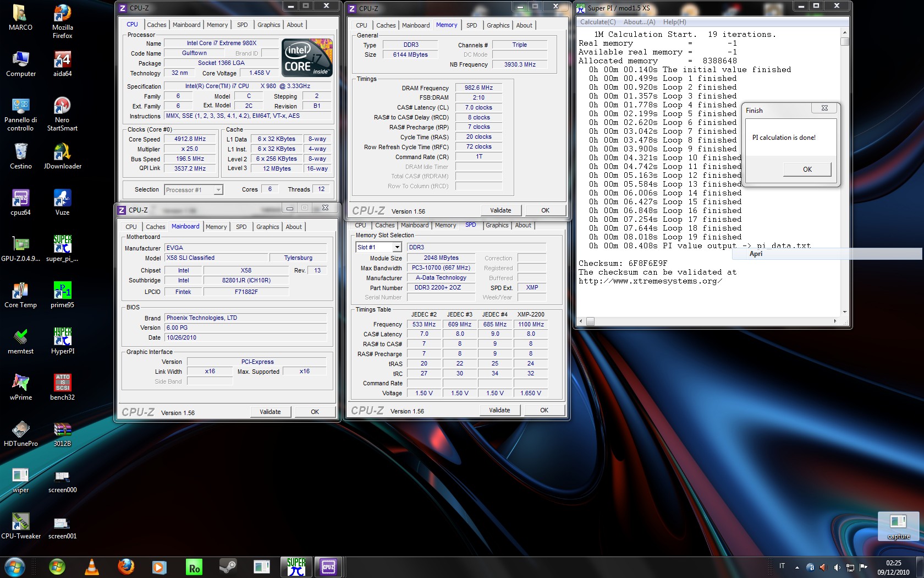This screenshot has width=924, height=578.
Task: Switch to Memory tab in CPU-Z mainboard window
Action: pos(216,227)
